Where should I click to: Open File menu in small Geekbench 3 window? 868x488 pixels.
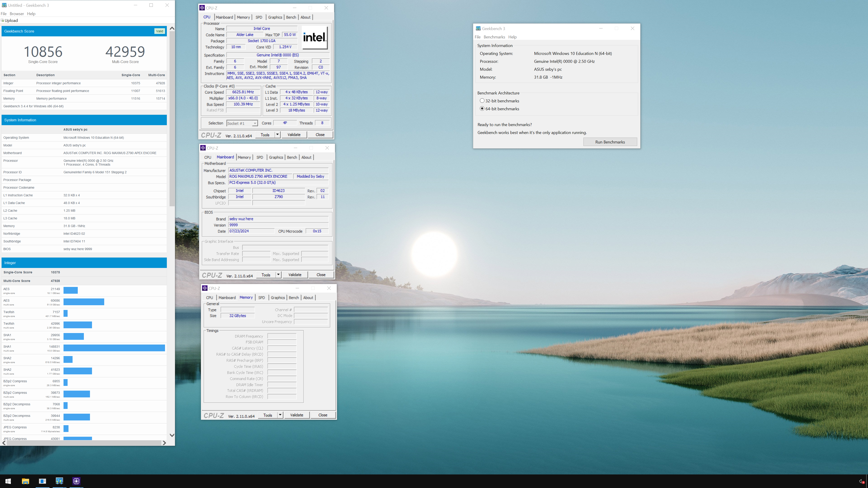click(x=477, y=37)
